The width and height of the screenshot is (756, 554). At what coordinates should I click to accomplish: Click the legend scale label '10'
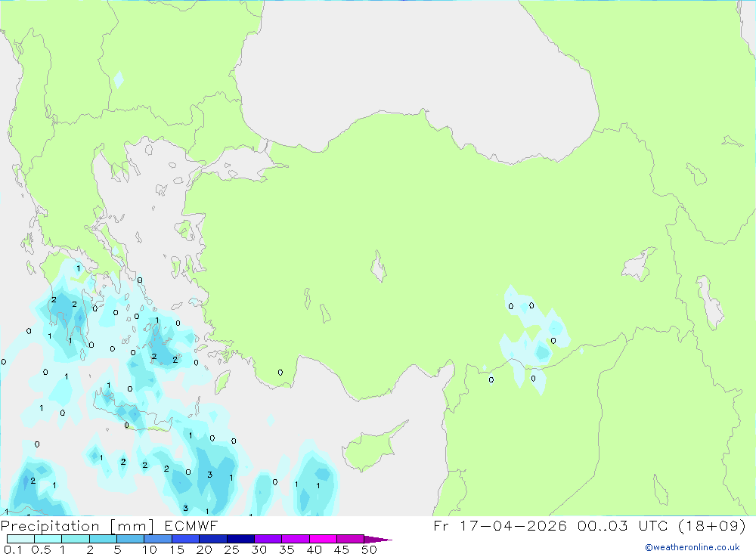(150, 549)
